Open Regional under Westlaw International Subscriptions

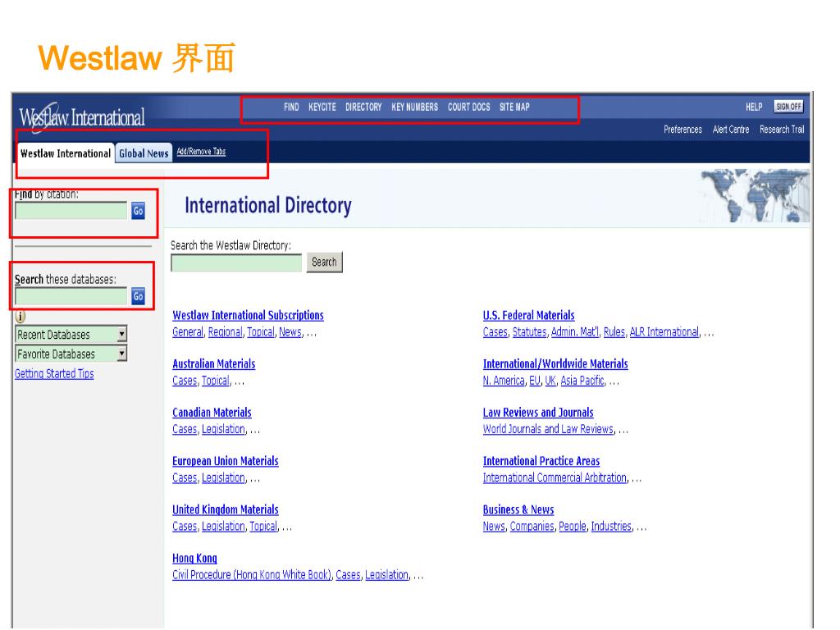pyautogui.click(x=225, y=332)
